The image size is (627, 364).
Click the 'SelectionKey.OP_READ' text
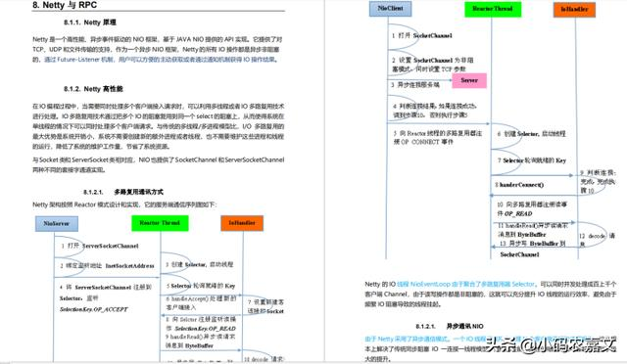coord(205,329)
